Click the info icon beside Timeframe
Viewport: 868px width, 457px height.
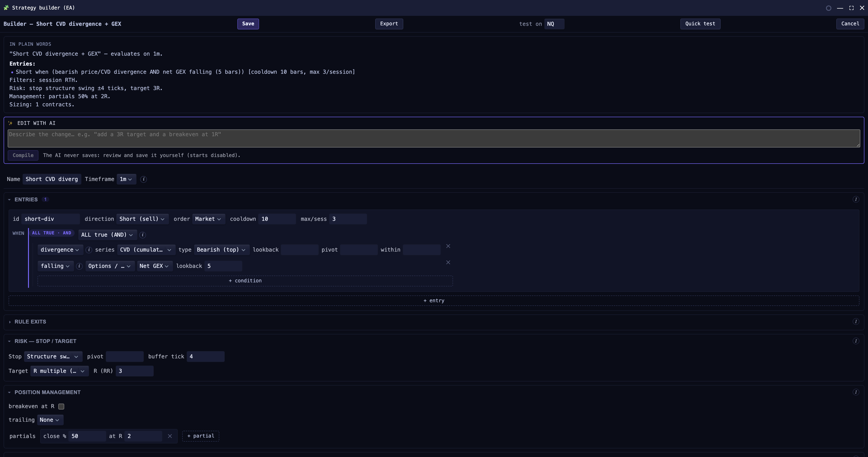(x=144, y=179)
